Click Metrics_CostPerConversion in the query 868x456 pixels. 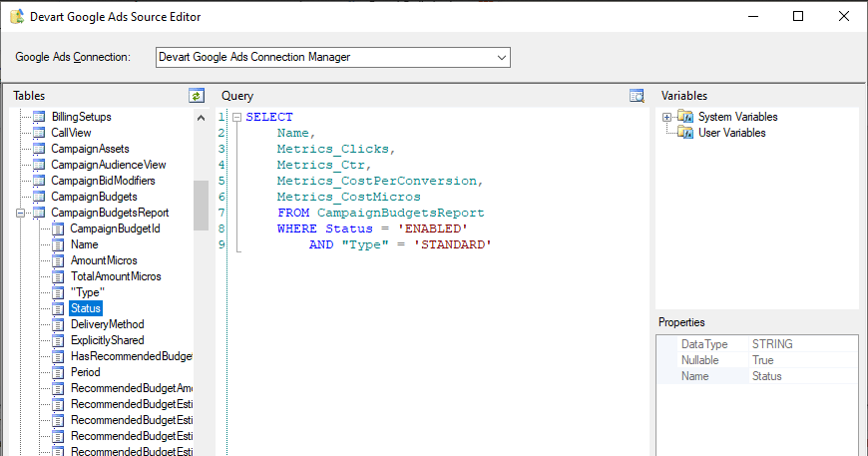[377, 181]
